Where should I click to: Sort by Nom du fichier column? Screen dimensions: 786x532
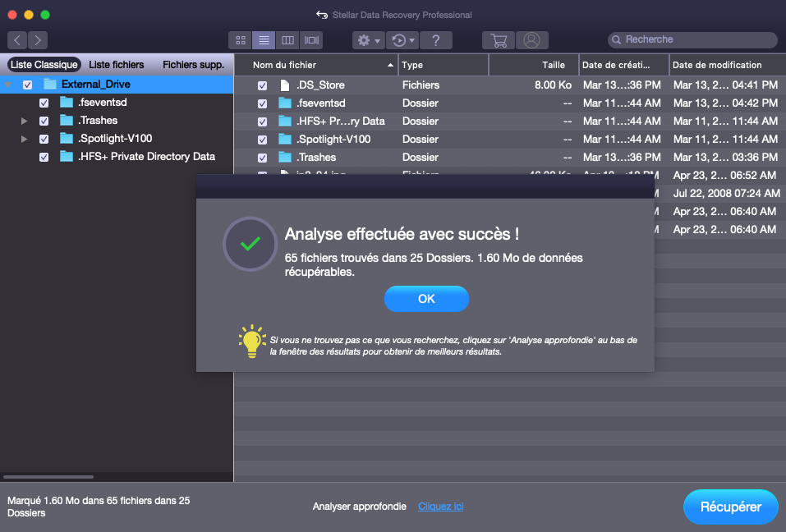tap(316, 65)
